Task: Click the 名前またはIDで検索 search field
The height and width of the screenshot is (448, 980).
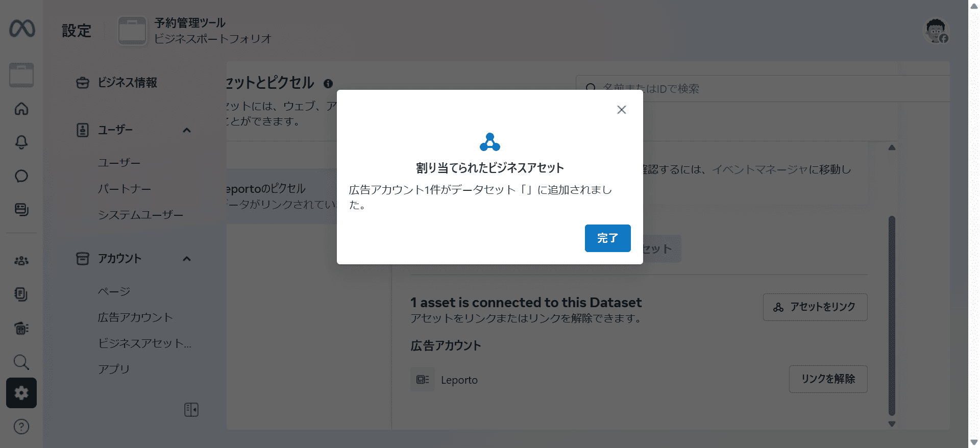Action: click(763, 88)
